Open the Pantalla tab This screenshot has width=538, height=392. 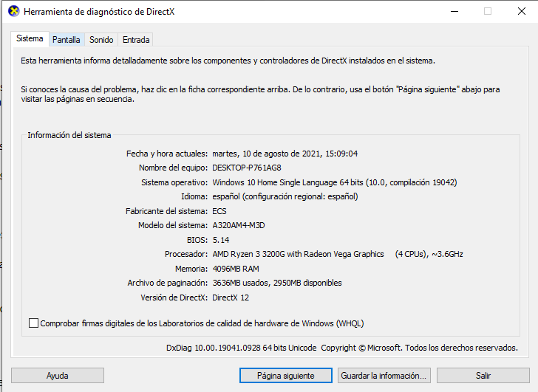click(x=67, y=40)
